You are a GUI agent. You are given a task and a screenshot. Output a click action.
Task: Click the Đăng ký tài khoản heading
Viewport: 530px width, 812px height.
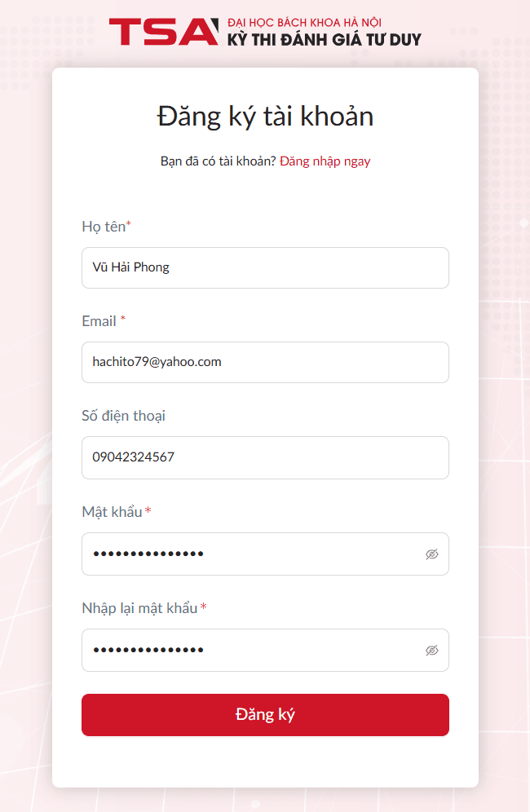coord(265,117)
